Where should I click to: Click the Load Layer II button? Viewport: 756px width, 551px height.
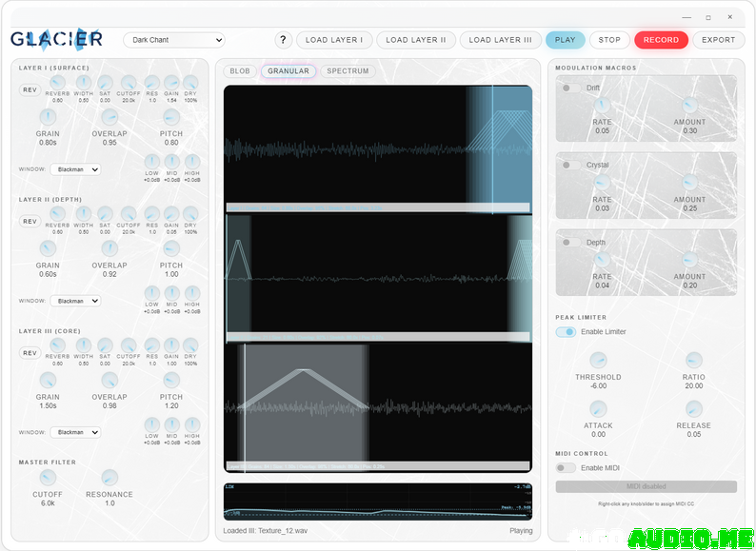(x=416, y=40)
